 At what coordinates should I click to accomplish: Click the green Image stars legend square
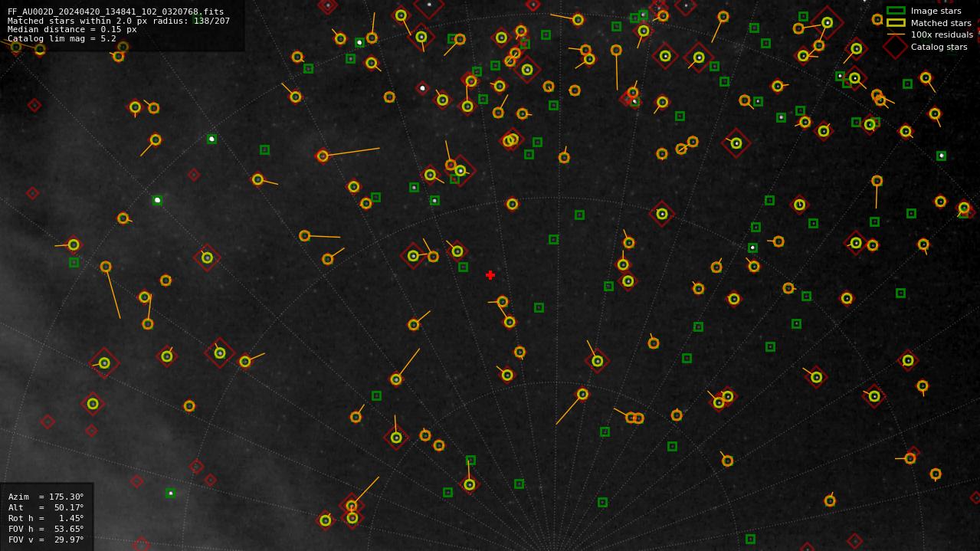point(896,11)
